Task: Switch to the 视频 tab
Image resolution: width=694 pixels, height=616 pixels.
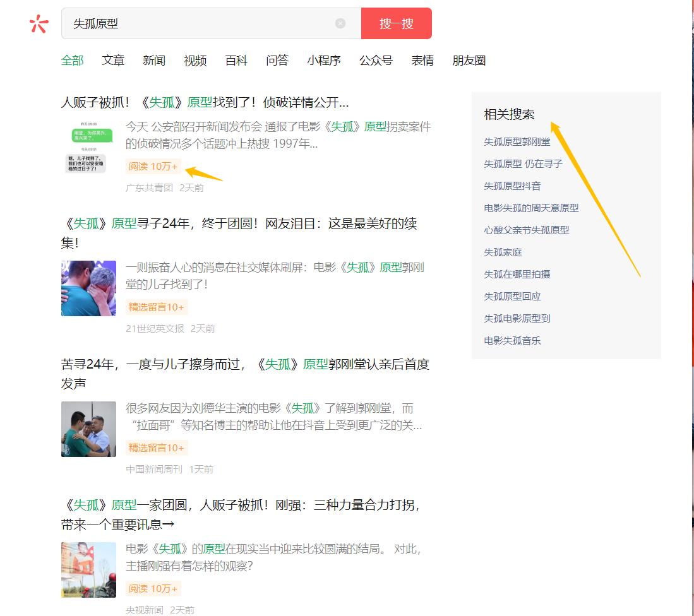Action: coord(194,60)
